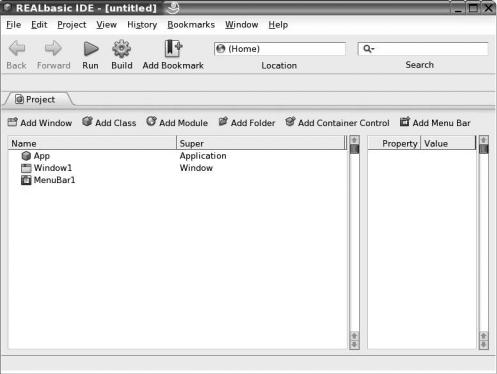
Task: Select the 'Window1' row name
Action: coord(53,168)
